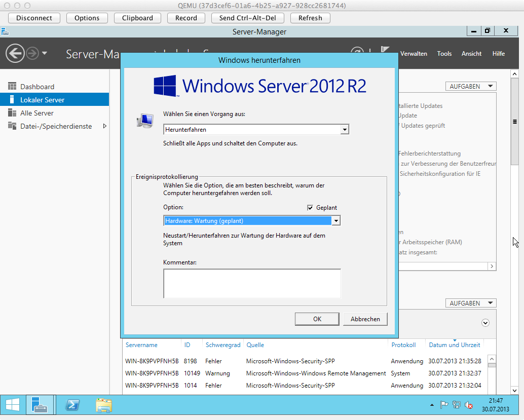The height and width of the screenshot is (420, 524).
Task: Sort events by Quelle column
Action: tap(255, 345)
